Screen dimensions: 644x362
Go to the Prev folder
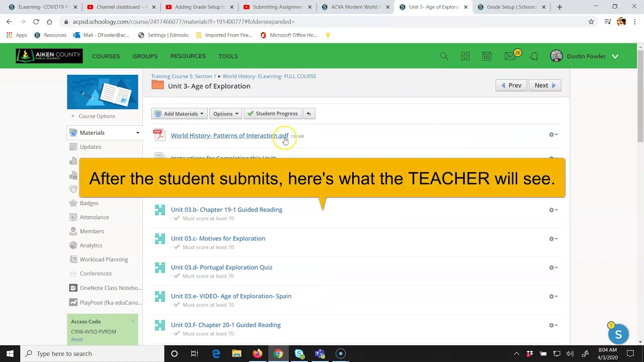pos(511,85)
